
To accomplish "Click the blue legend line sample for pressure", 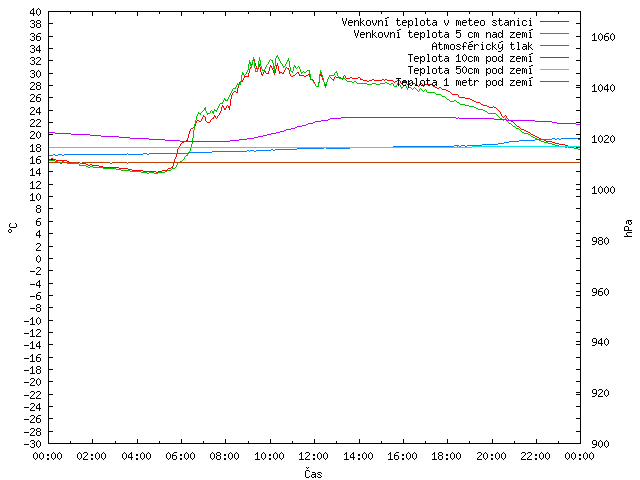I will [554, 46].
